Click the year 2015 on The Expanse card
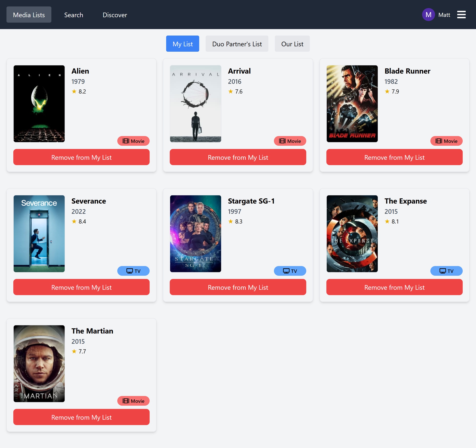 pos(391,212)
